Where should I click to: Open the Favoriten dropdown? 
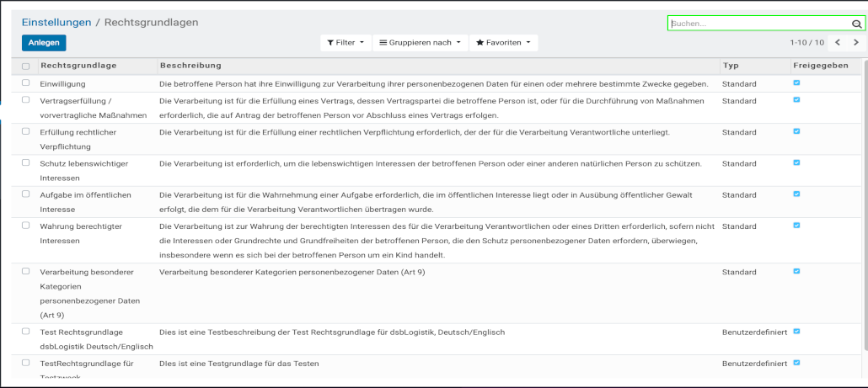pyautogui.click(x=503, y=42)
